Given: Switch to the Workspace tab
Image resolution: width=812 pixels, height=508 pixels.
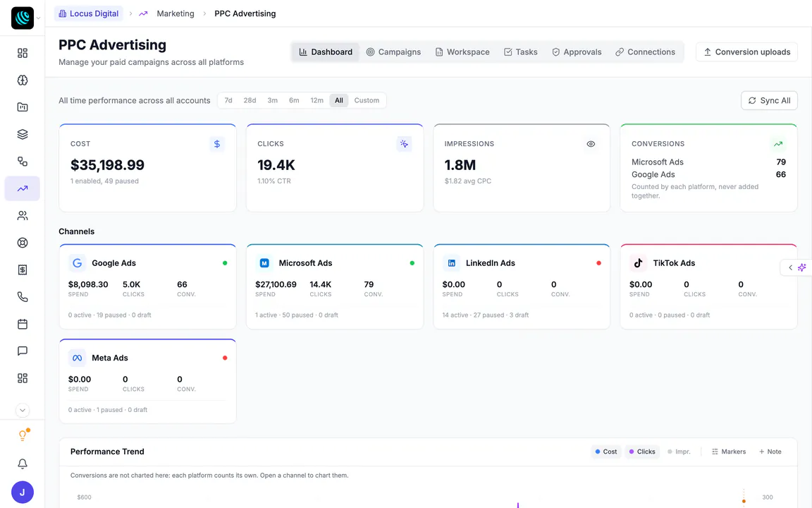Looking at the screenshot, I should point(462,52).
